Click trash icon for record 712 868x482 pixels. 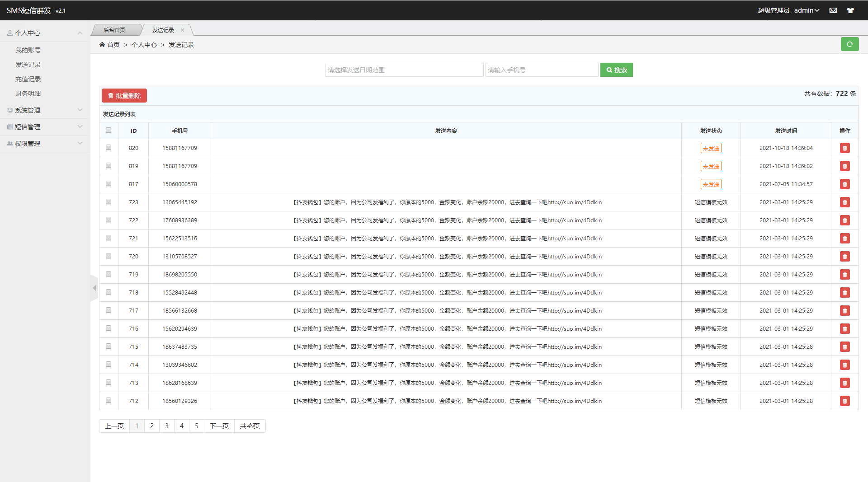844,401
